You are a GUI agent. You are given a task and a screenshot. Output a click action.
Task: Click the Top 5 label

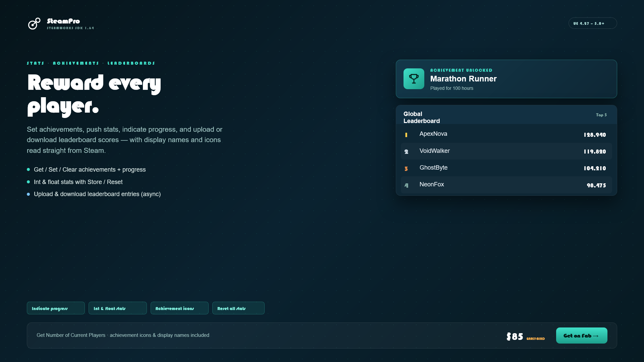pos(601,115)
